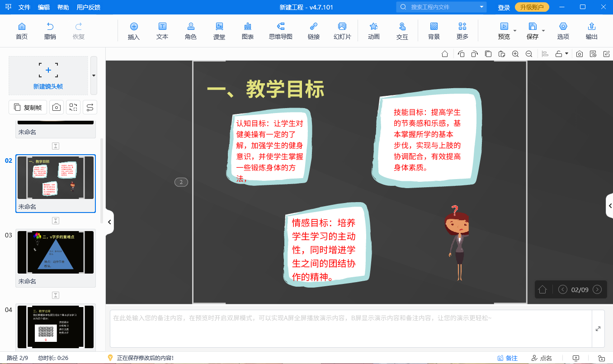Click the paste icon in canvas toolbar
This screenshot has width=613, height=364.
click(x=502, y=54)
